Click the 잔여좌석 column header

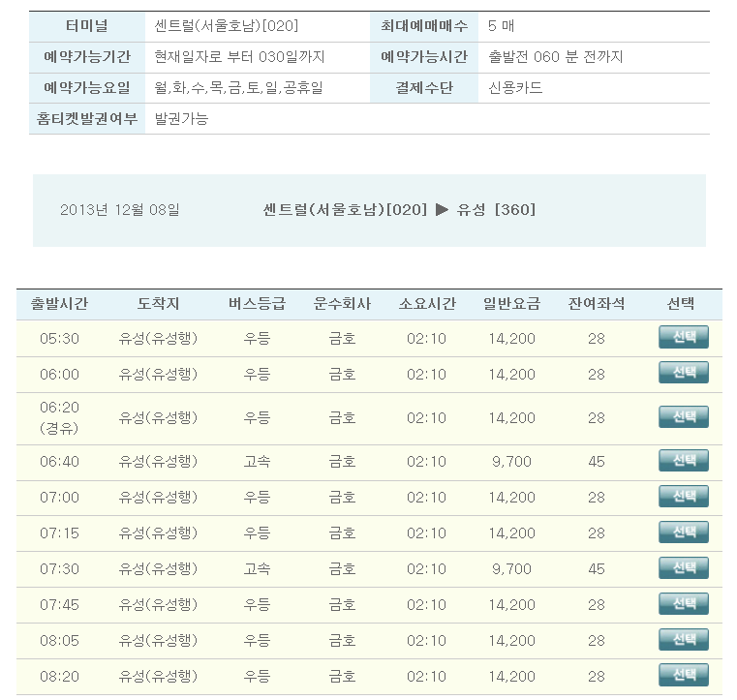[x=597, y=304]
